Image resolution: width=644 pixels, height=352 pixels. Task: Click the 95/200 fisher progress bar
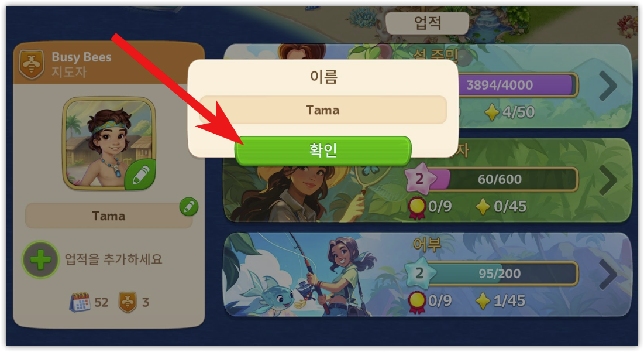point(500,274)
